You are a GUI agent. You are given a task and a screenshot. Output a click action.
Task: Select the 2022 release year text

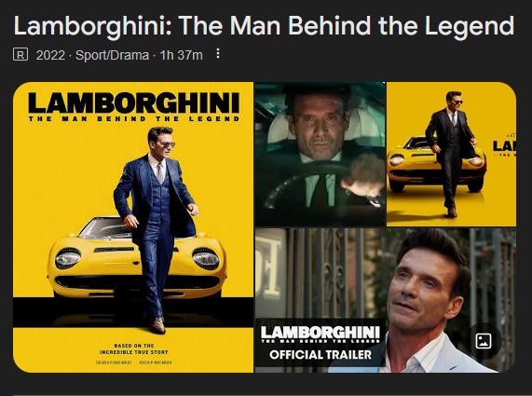[x=50, y=55]
